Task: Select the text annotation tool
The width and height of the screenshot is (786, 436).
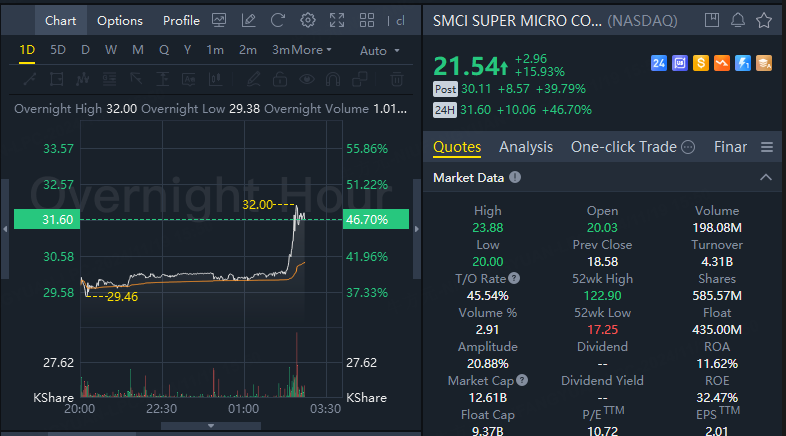Action: point(189,79)
